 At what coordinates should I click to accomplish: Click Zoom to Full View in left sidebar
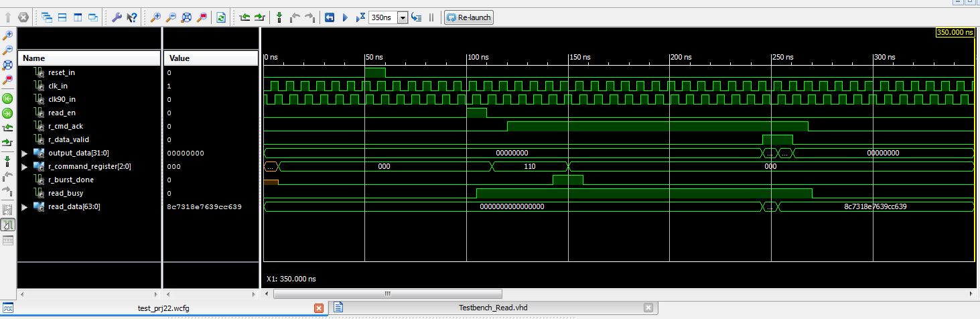click(x=8, y=65)
